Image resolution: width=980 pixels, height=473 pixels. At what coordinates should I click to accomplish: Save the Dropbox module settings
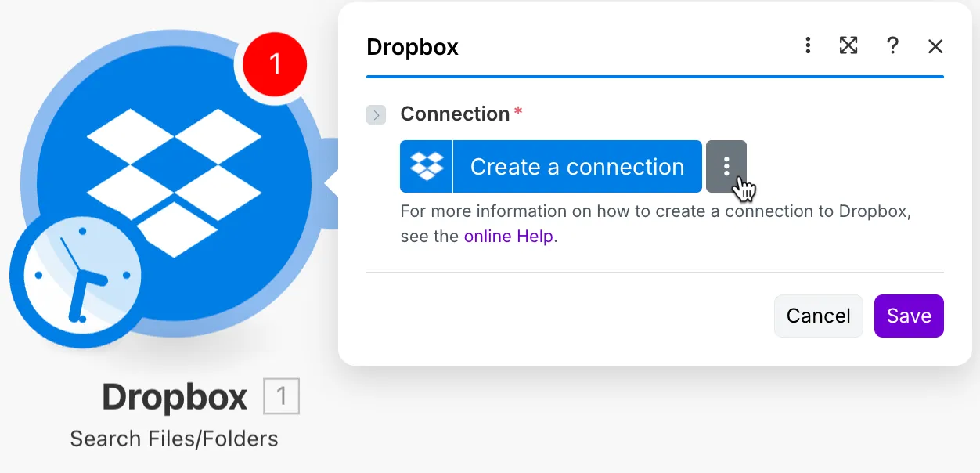[909, 316]
